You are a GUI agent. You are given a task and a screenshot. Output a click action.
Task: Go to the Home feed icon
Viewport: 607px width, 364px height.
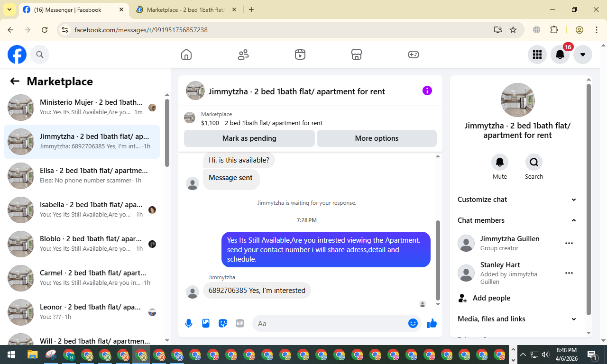click(186, 55)
